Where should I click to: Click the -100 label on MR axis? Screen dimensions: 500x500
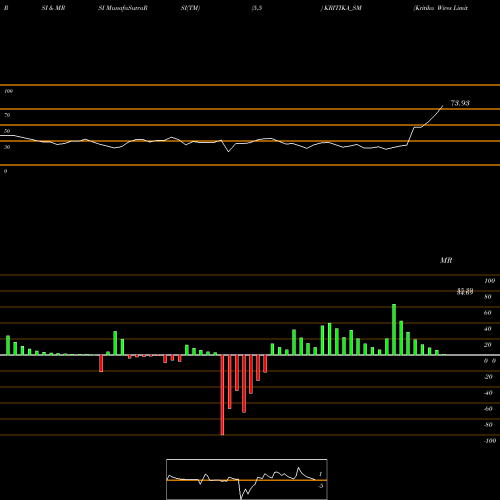[x=490, y=441]
